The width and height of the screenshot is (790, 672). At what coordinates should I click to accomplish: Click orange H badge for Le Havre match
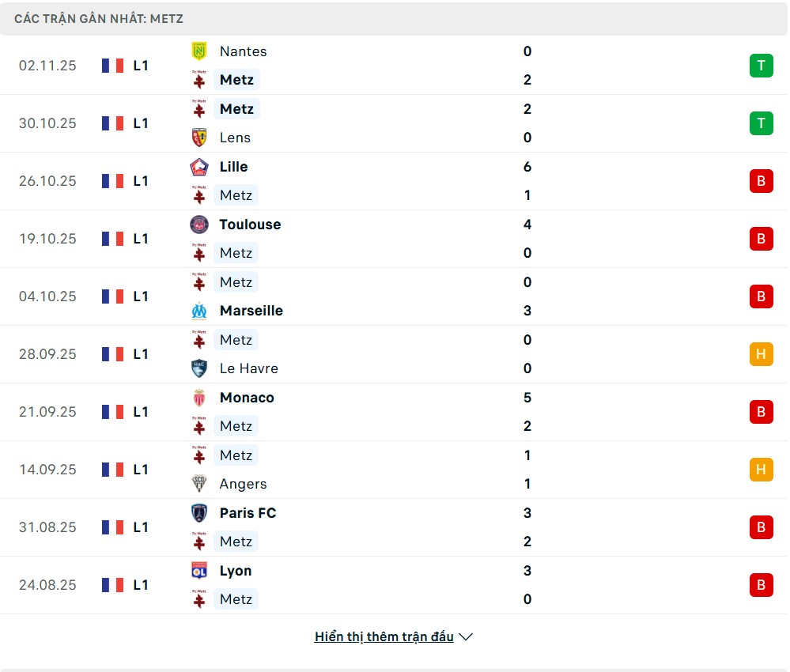point(761,354)
